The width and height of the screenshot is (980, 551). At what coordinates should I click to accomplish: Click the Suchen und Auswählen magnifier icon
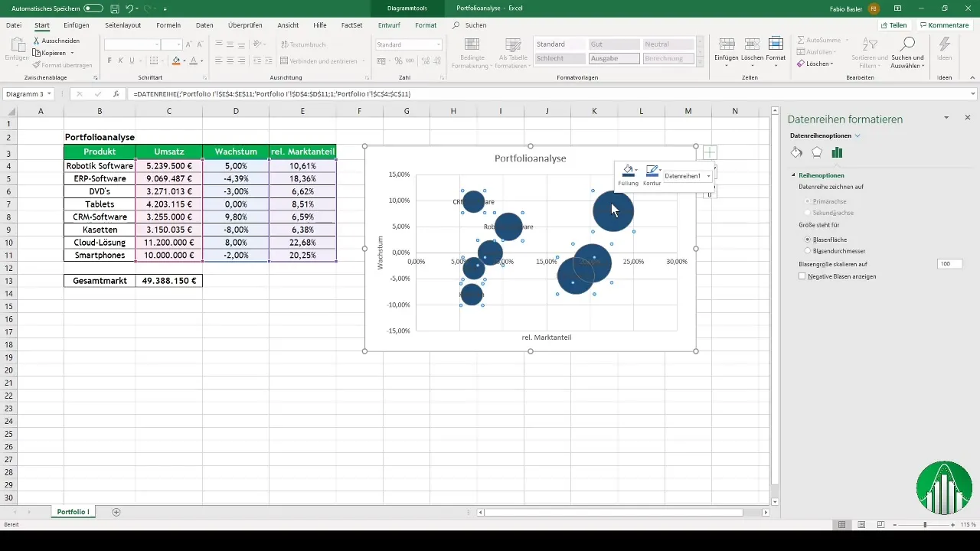[x=908, y=44]
